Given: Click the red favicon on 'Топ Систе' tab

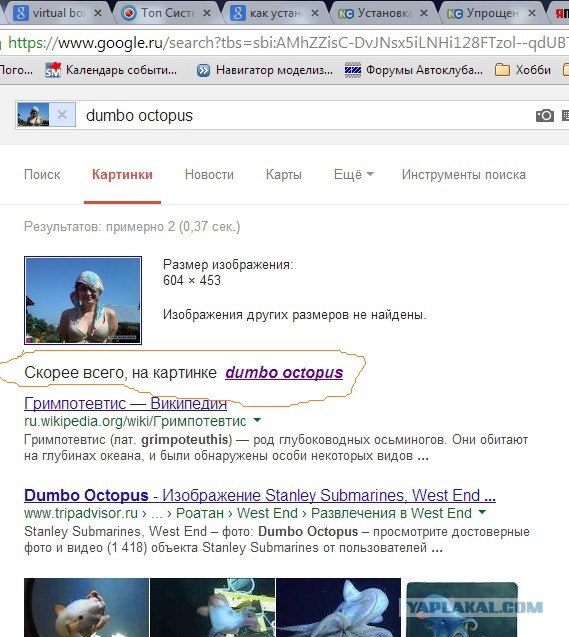Looking at the screenshot, I should [x=129, y=13].
